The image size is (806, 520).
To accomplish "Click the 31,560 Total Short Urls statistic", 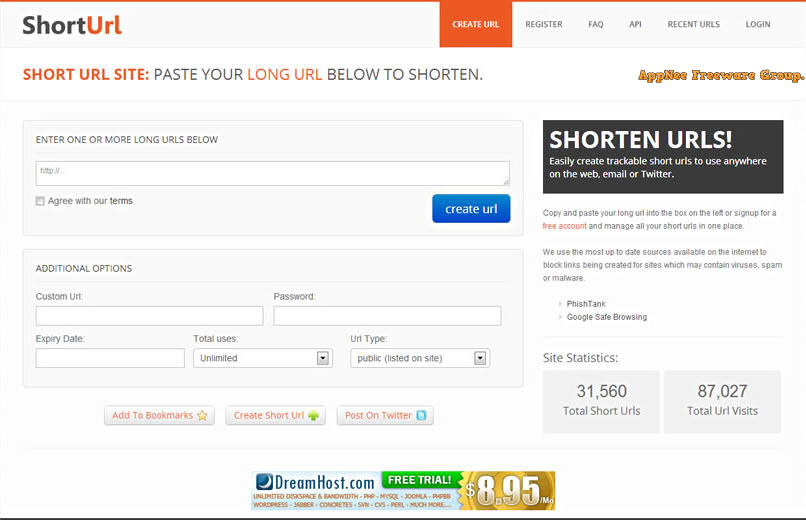I will pos(601,401).
